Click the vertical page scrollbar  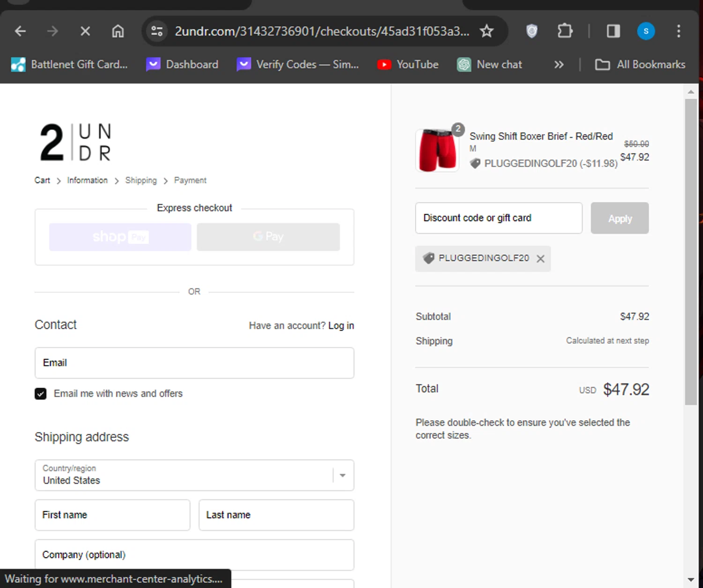coord(691,252)
